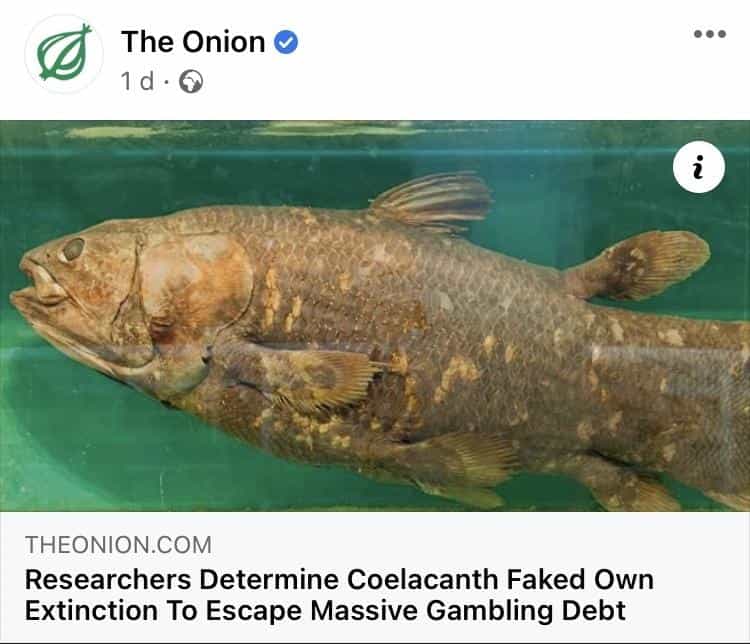
Task: Click the words "Gambling Debt" in headline
Action: 526,611
